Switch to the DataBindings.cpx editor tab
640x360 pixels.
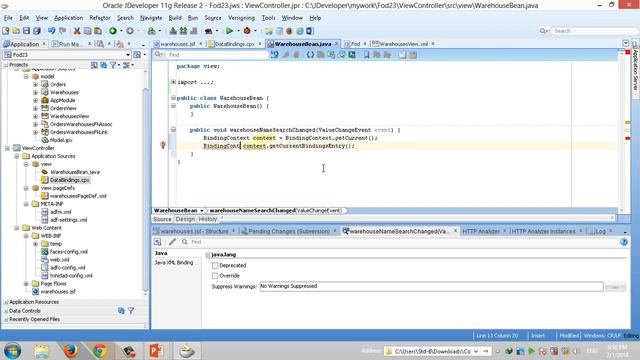pos(233,44)
